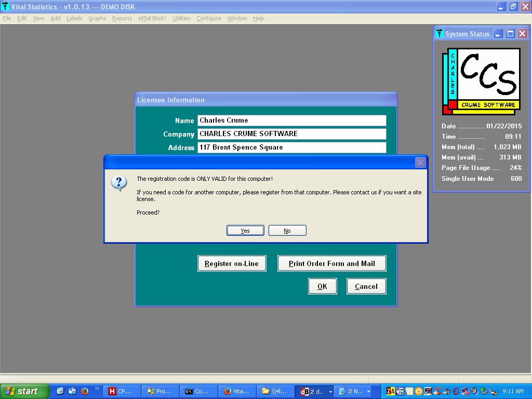Click the Vital Statistics title bar caduceus icon

click(x=5, y=6)
